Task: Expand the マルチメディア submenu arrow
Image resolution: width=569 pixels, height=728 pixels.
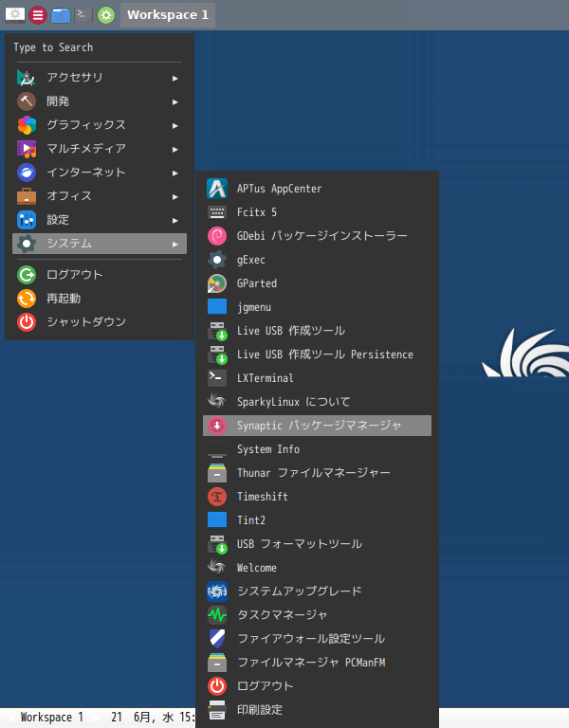Action: pos(174,149)
